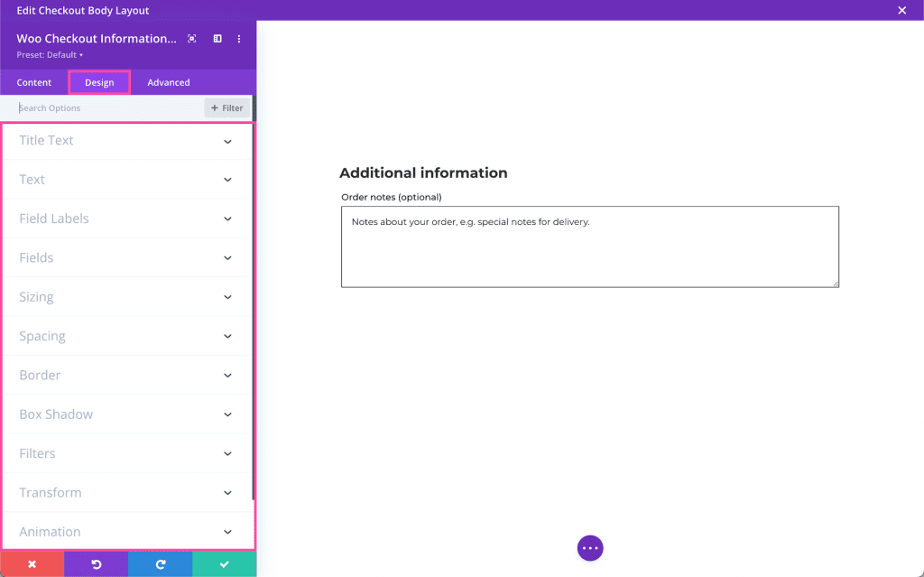Image resolution: width=924 pixels, height=577 pixels.
Task: Expand the Animation settings section
Action: coord(127,531)
